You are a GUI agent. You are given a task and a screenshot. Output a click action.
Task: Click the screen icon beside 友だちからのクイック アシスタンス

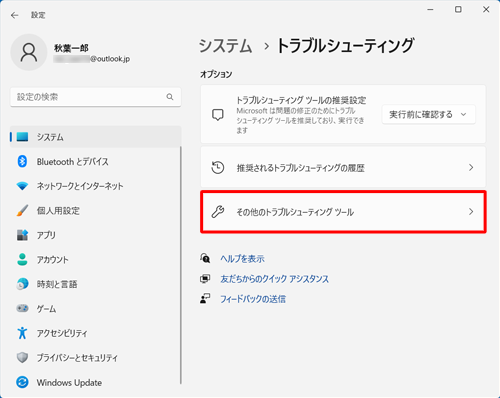click(205, 279)
